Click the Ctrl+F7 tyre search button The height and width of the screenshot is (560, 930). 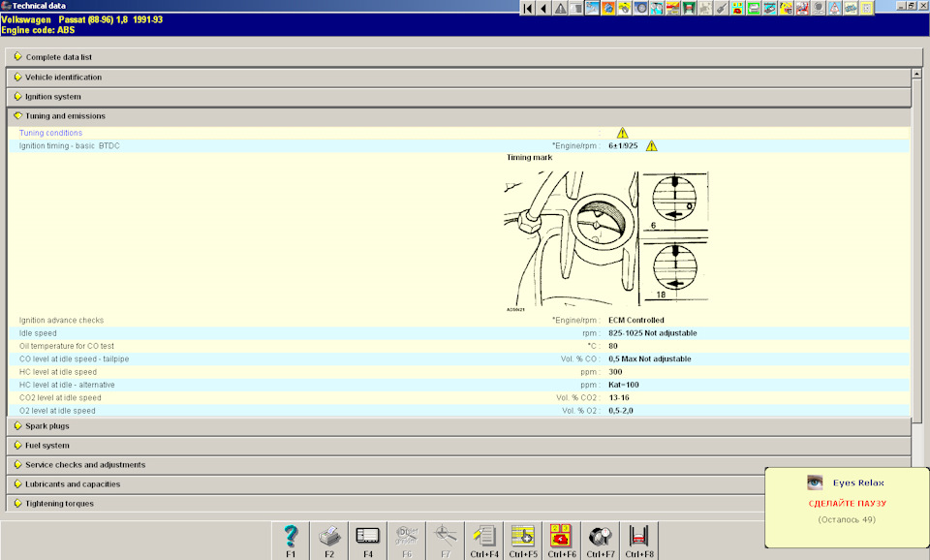601,541
